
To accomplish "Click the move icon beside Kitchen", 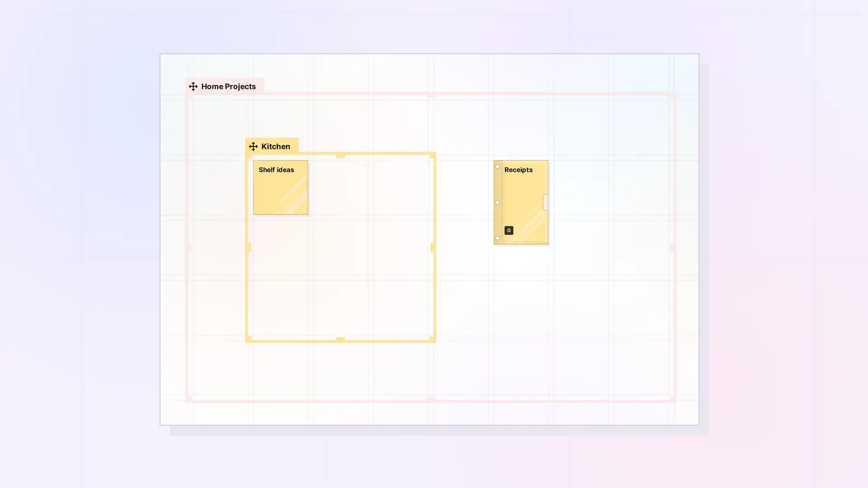I will pos(253,146).
